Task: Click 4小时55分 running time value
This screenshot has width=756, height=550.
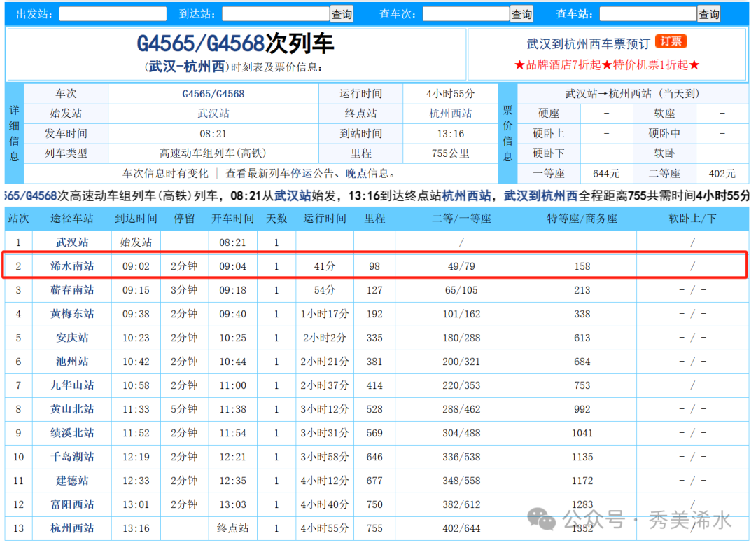Action: [x=450, y=94]
